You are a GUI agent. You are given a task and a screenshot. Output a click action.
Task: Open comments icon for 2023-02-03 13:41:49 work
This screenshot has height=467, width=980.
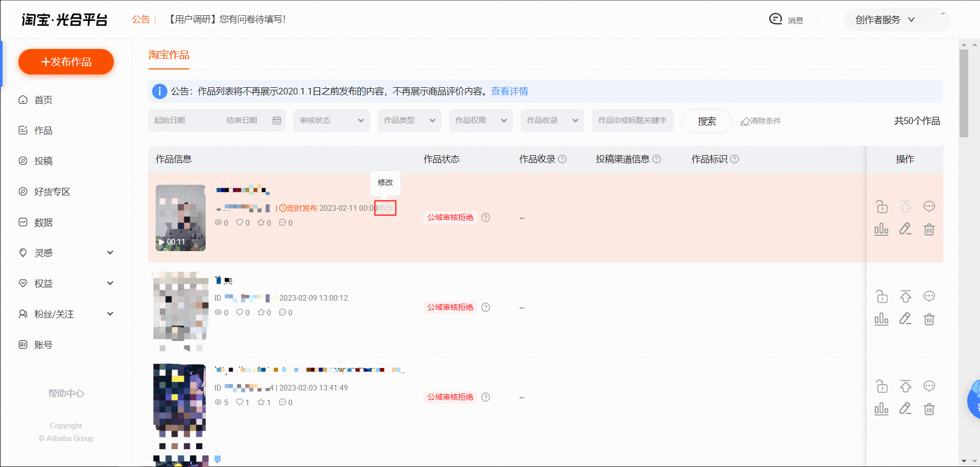coord(929,386)
